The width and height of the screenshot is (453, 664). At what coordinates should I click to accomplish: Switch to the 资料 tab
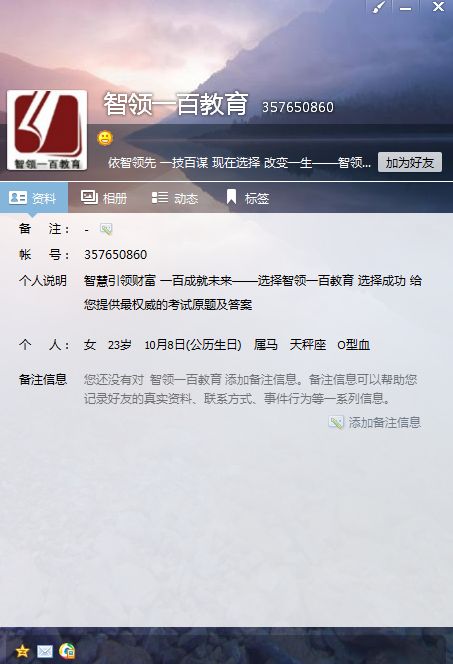click(x=33, y=198)
